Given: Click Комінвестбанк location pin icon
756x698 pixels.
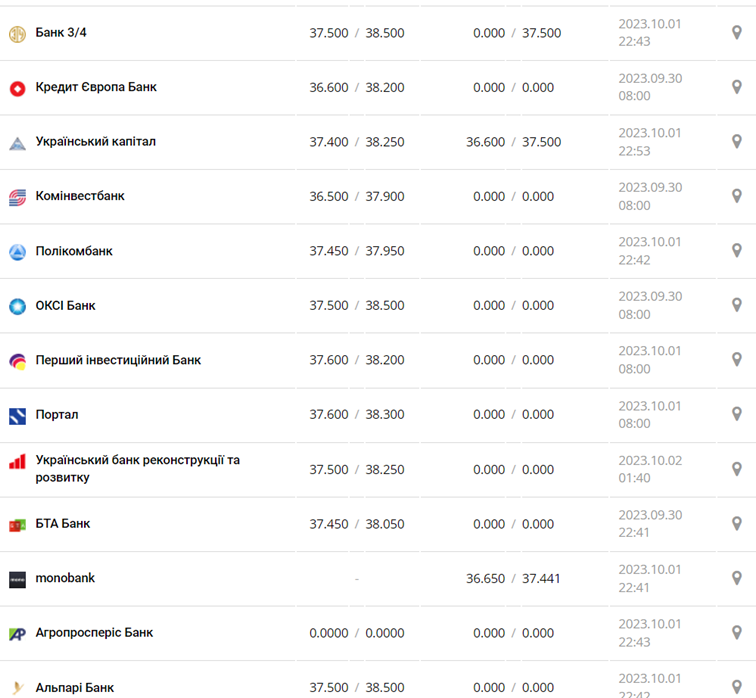Looking at the screenshot, I should coord(737,197).
